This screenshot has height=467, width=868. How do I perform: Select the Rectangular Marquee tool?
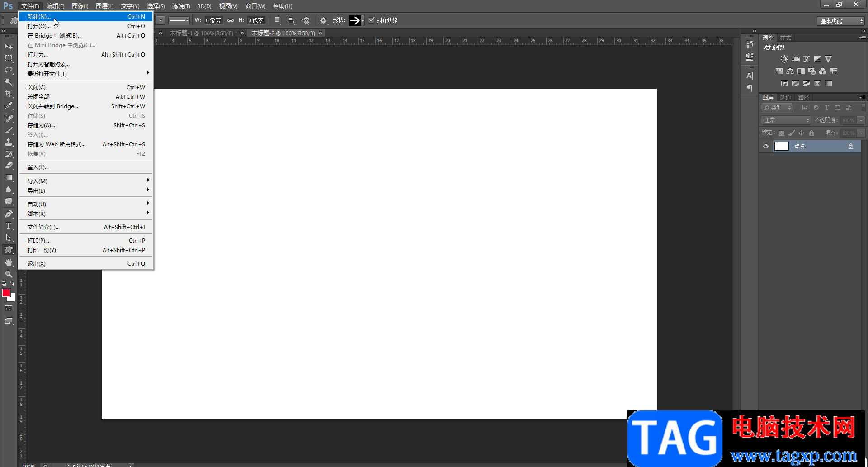(x=9, y=58)
